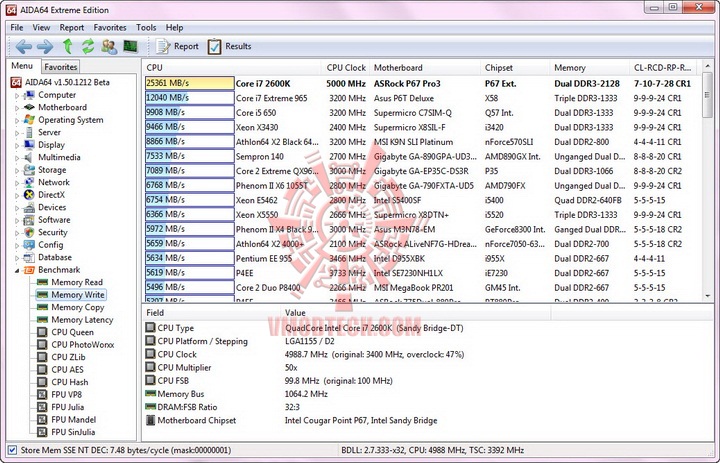The image size is (720, 463).
Task: Select the FPU SinJulia benchmark icon
Action: [42, 432]
